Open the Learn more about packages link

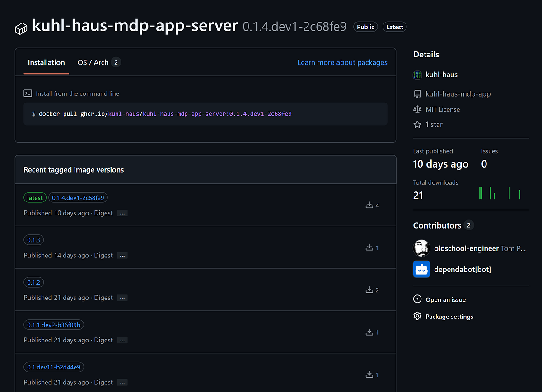coord(342,62)
